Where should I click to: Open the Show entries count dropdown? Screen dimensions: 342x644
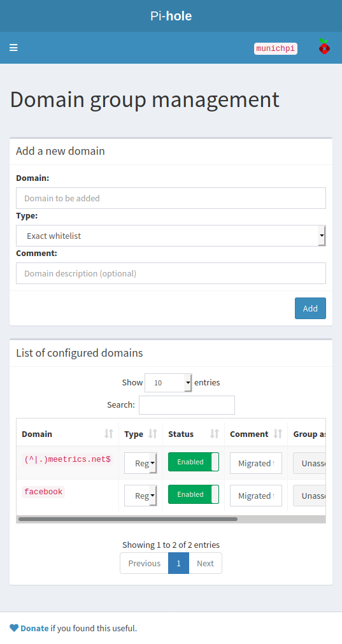[x=168, y=382]
